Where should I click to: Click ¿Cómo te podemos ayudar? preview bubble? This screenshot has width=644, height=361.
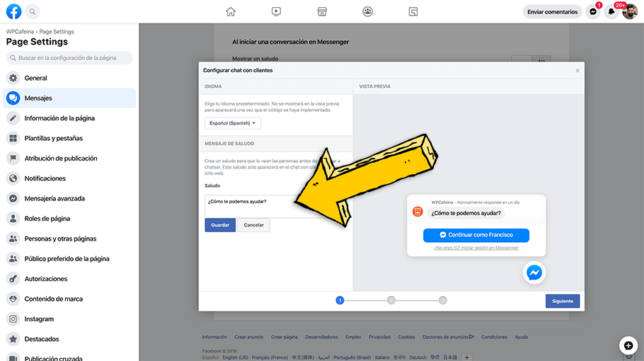[466, 213]
